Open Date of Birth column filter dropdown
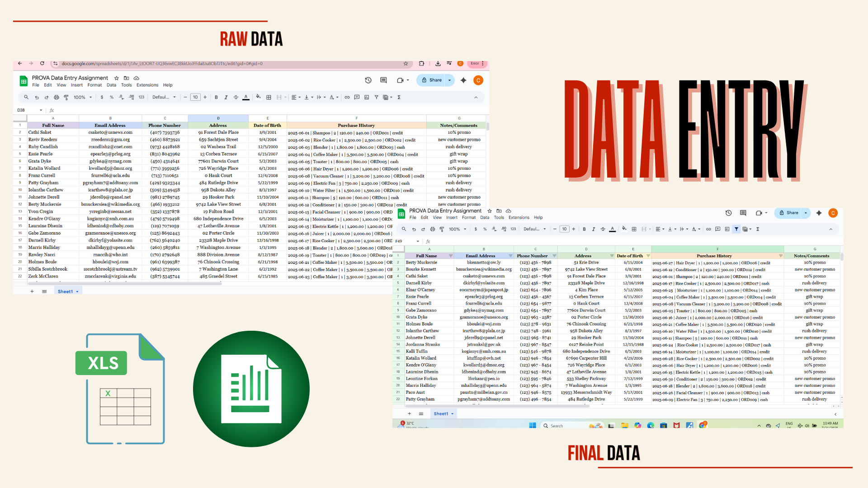 click(x=648, y=256)
